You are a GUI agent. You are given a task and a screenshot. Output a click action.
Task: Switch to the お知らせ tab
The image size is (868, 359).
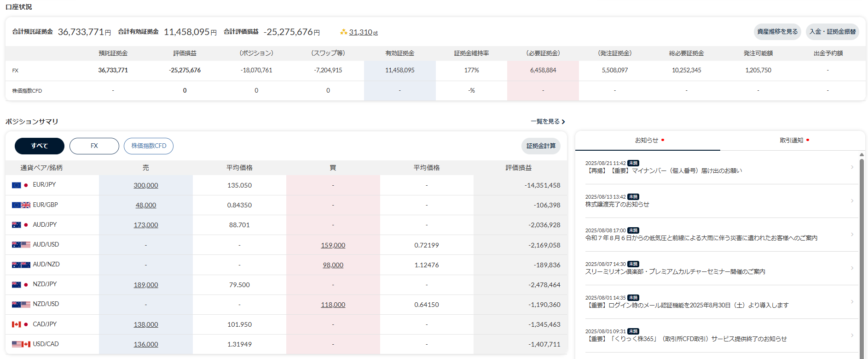(x=648, y=141)
